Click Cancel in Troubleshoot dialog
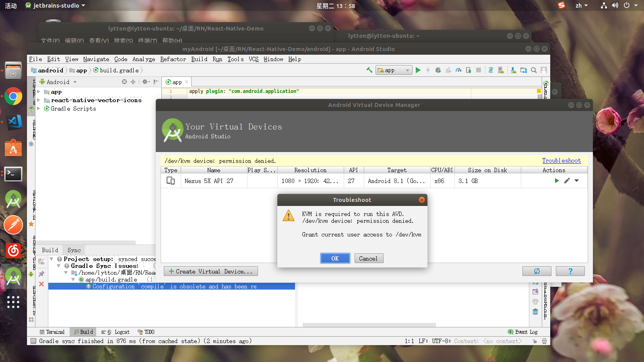Viewport: 644px width, 362px height. [x=368, y=258]
